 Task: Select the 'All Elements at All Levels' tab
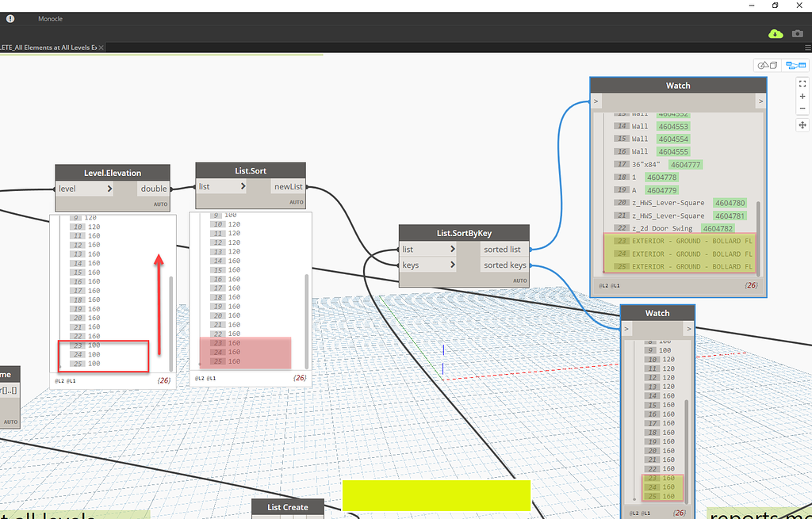48,47
